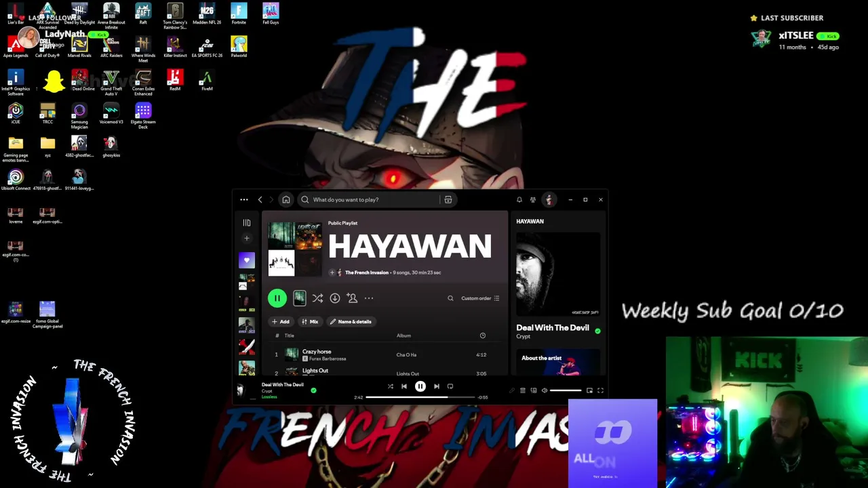Toggle saved check in Now Playing panel

coord(597,331)
